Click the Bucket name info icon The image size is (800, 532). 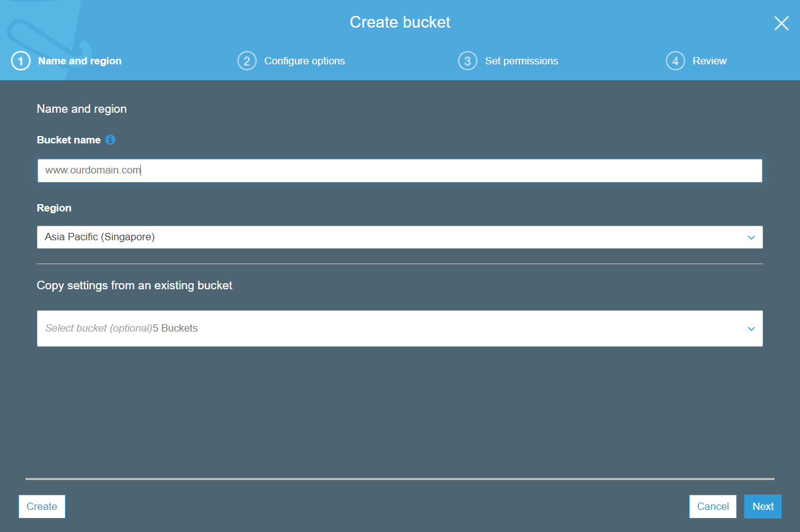pos(110,140)
